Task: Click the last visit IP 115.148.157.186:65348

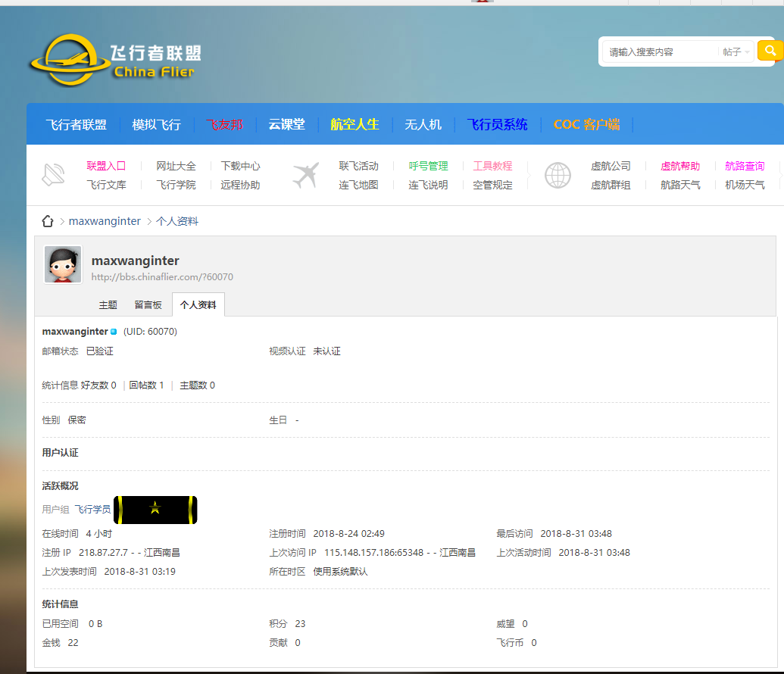Action: [374, 553]
